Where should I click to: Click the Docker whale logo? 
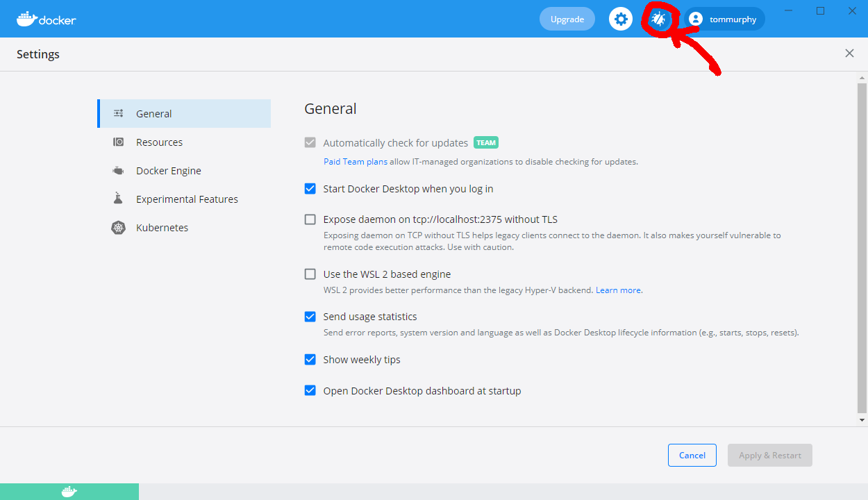pyautogui.click(x=46, y=19)
